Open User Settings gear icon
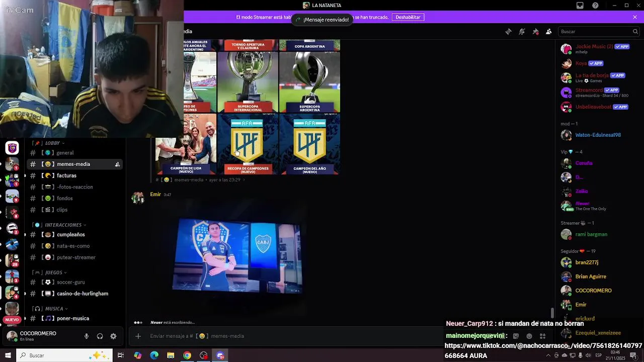 113,336
